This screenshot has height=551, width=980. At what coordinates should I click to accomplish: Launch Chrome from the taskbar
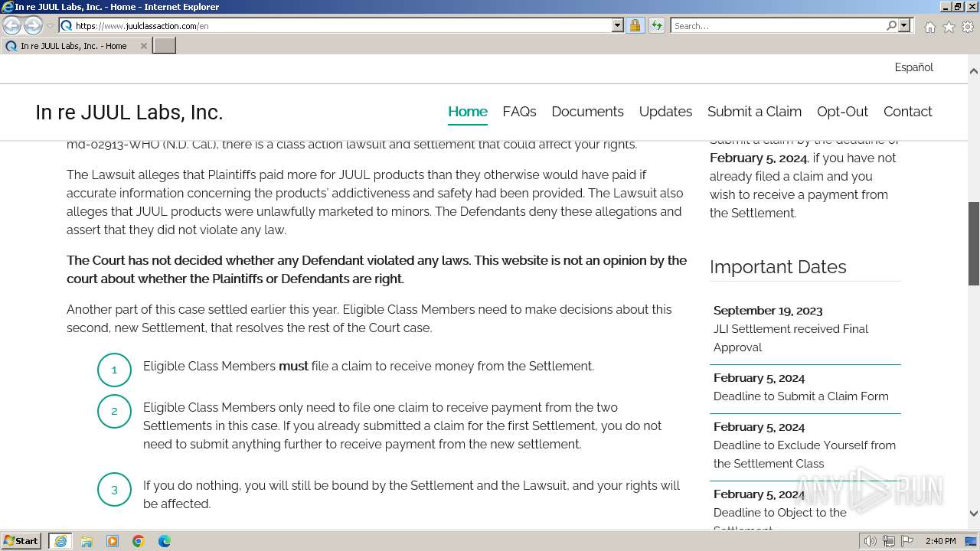click(x=139, y=541)
